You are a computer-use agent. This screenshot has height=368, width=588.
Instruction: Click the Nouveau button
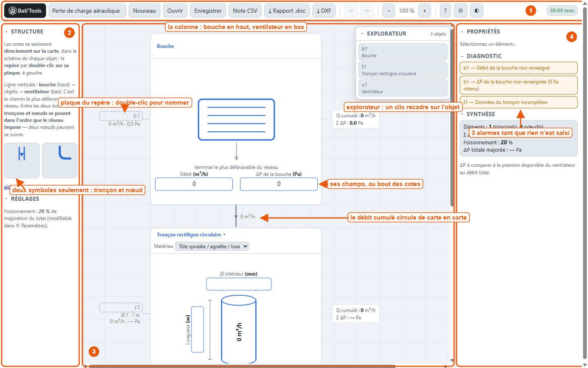(145, 11)
